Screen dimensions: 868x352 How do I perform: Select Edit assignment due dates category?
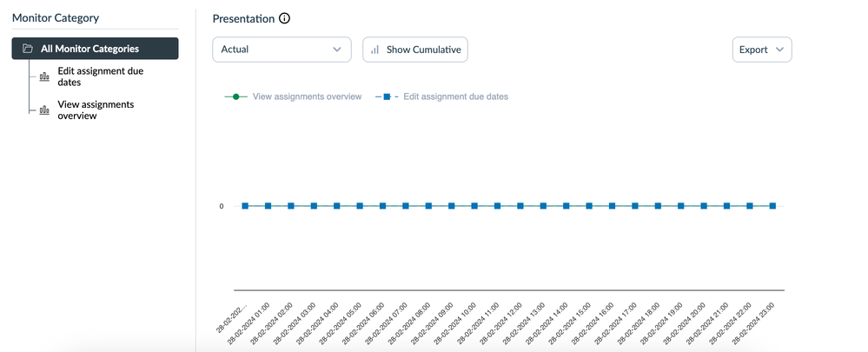point(100,76)
